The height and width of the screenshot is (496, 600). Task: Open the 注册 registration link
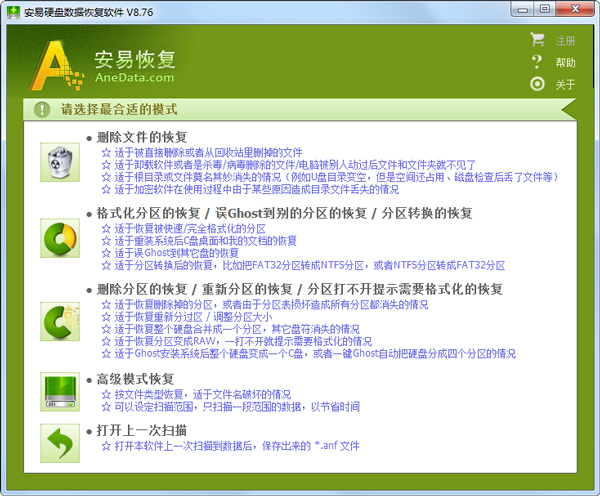click(x=566, y=41)
